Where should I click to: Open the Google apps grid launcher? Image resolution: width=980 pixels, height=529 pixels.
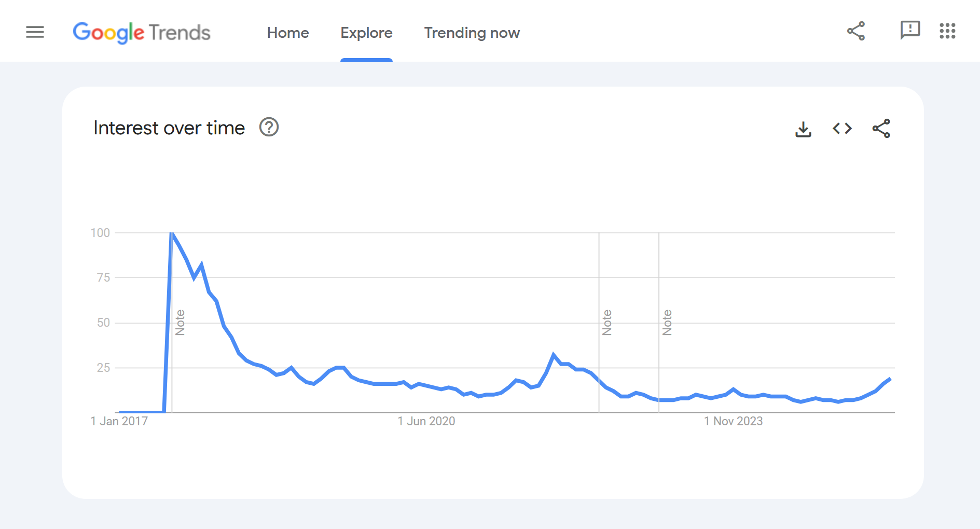pyautogui.click(x=949, y=32)
